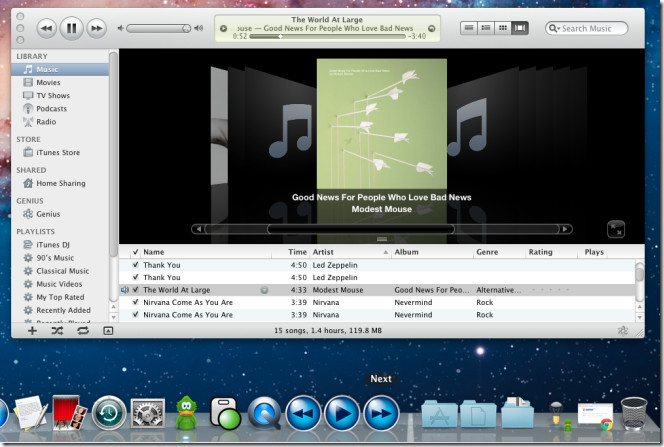Click the add playlist plus button

(x=32, y=331)
